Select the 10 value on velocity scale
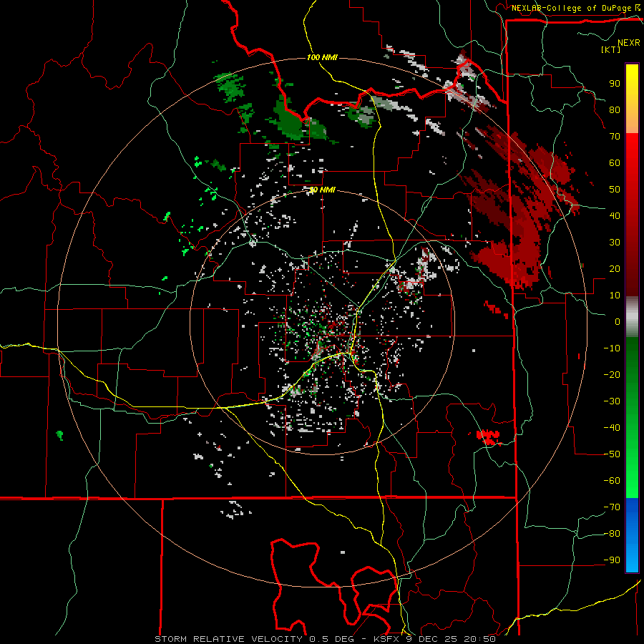The width and height of the screenshot is (644, 644). 615,296
